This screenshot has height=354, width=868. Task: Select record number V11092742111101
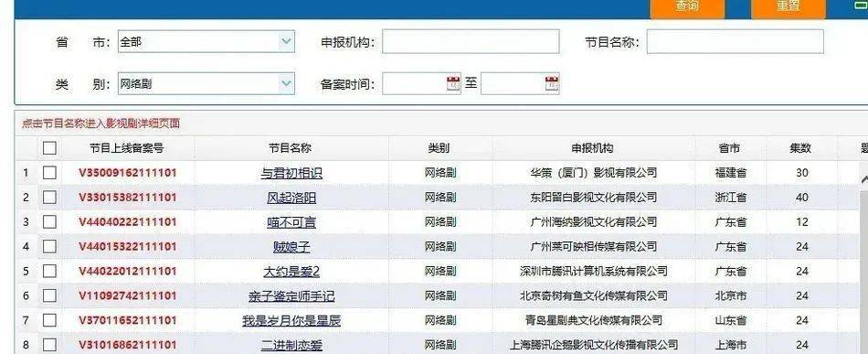[x=127, y=295]
